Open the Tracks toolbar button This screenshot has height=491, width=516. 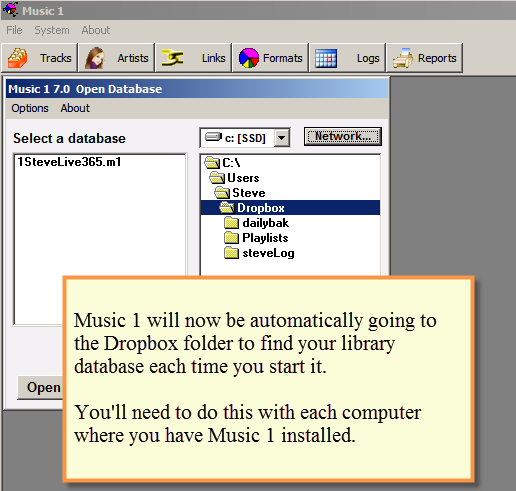click(x=39, y=58)
